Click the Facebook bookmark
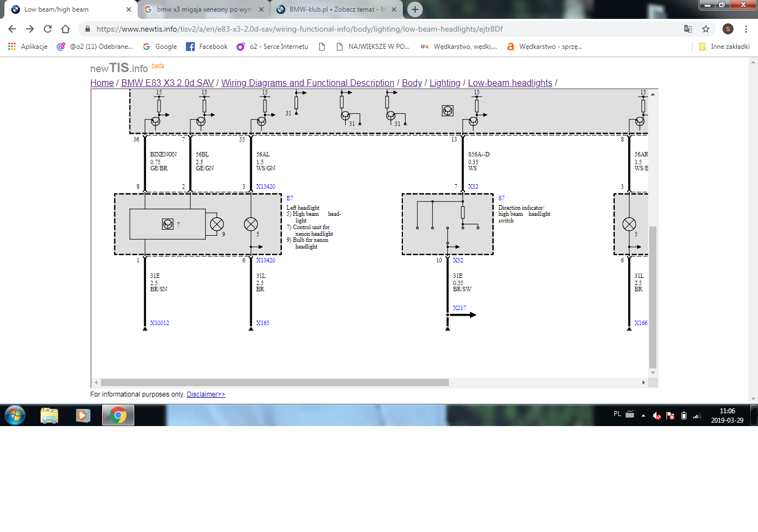The image size is (758, 532). [207, 47]
